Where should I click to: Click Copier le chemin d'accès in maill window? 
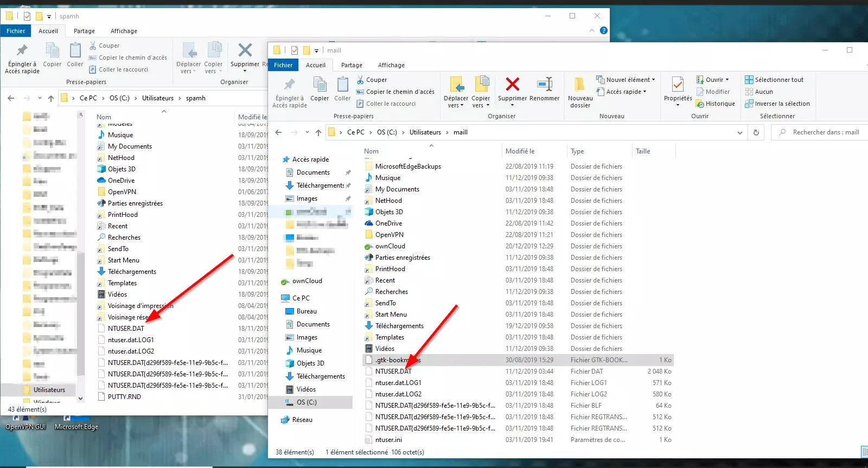point(395,92)
